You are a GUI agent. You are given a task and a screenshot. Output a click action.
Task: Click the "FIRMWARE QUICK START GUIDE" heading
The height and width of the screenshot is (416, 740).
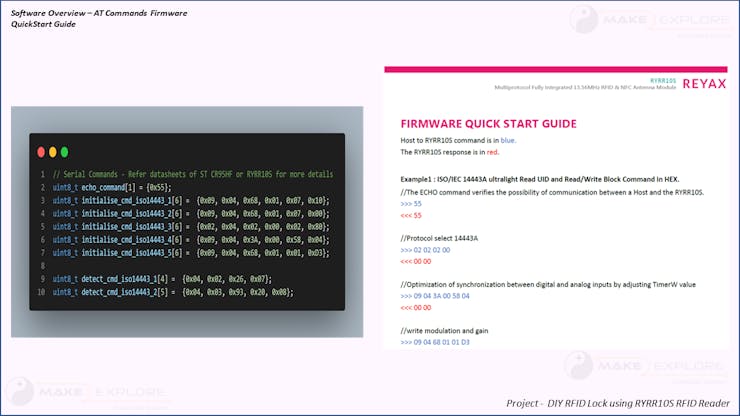(x=488, y=124)
